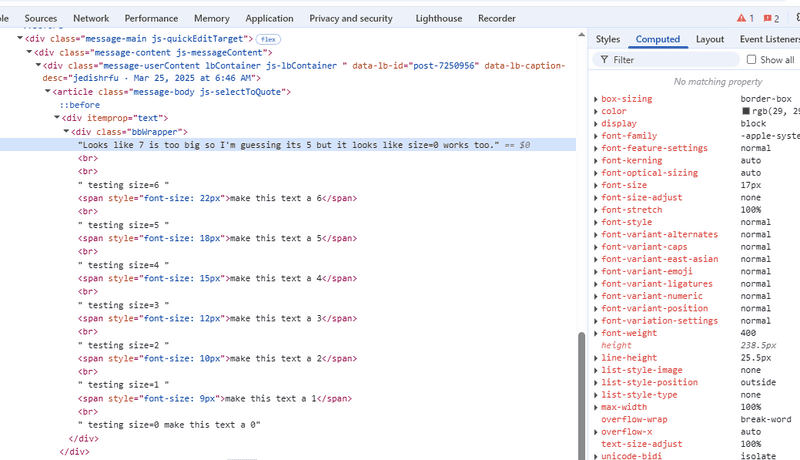Click the flex badge on message-main div
The image size is (800, 460).
point(268,39)
